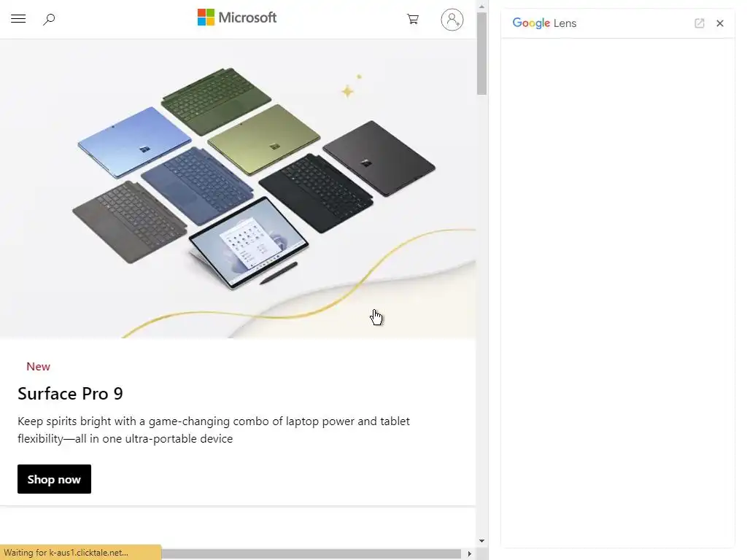Click the account sign-in avatar icon
The image size is (747, 560).
pos(452,20)
